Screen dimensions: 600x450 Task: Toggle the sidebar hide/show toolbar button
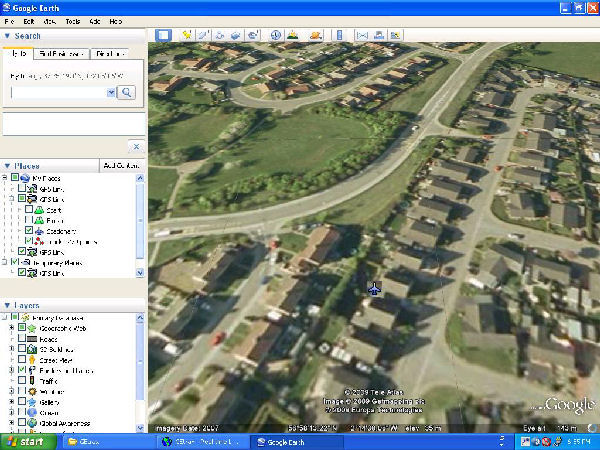point(163,35)
